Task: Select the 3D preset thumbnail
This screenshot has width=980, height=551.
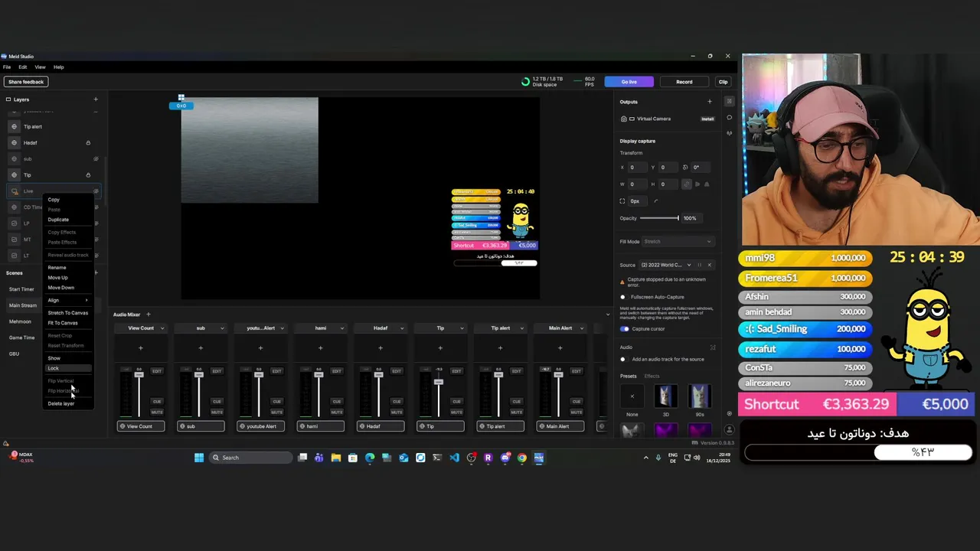Action: [665, 396]
